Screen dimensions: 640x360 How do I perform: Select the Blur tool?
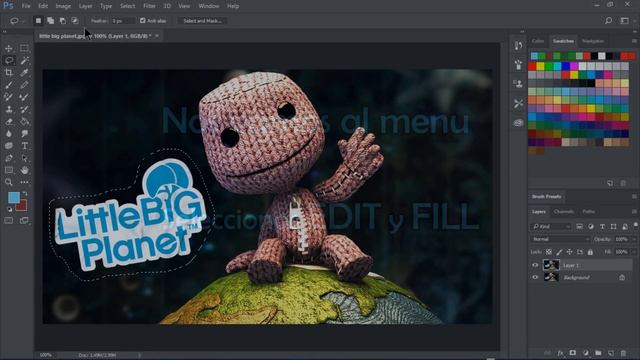pos(9,133)
